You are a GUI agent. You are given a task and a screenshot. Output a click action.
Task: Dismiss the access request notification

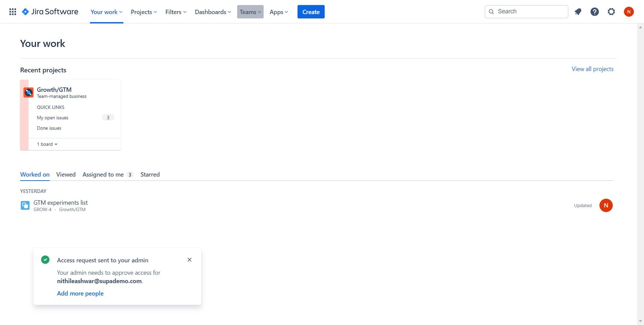click(x=190, y=260)
